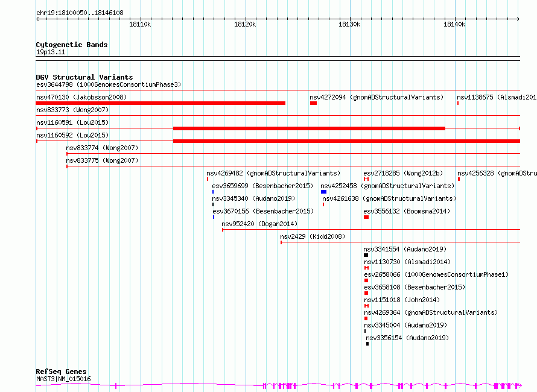The width and height of the screenshot is (537, 392).
Task: Select the black square under nsv3356154
Action: pos(367,344)
